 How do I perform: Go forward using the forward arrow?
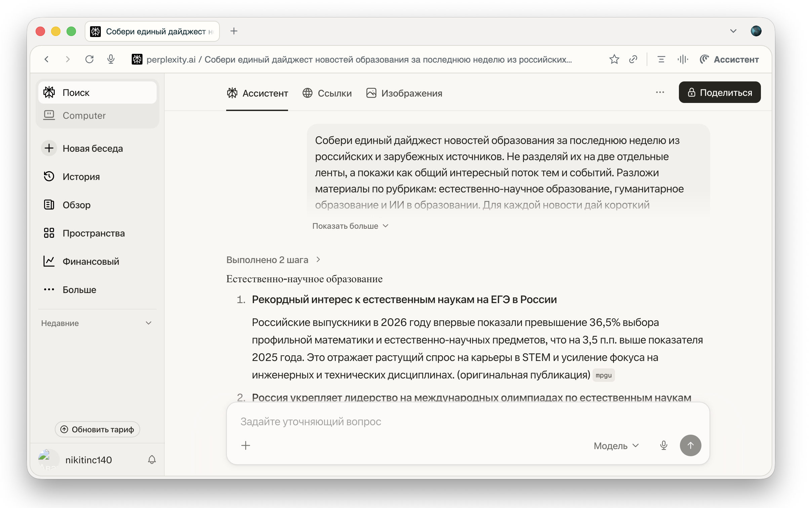click(x=68, y=59)
